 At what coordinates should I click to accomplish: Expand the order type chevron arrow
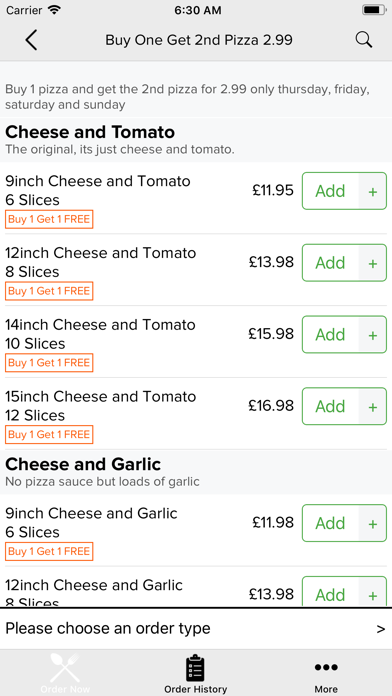click(380, 629)
